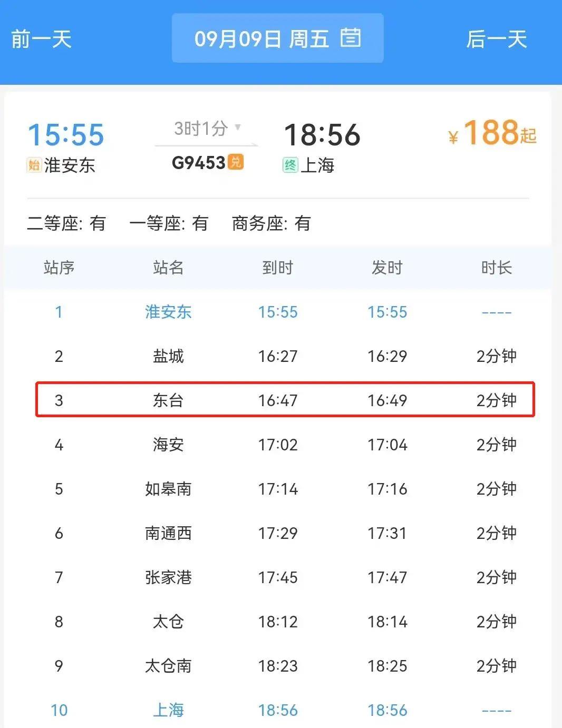Select the ¥188起 ticket price
This screenshot has width=562, height=728.
pos(492,134)
